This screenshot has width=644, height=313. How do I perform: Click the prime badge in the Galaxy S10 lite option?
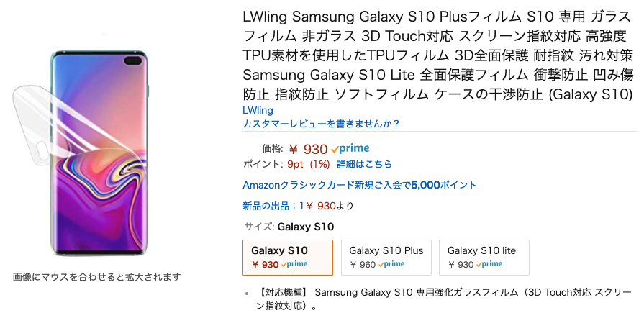tap(489, 265)
